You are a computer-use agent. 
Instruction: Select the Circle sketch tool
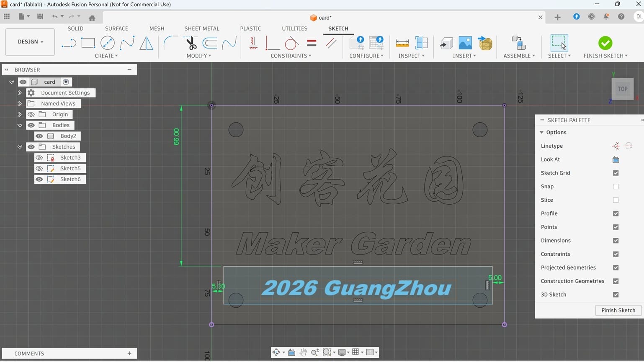(108, 42)
